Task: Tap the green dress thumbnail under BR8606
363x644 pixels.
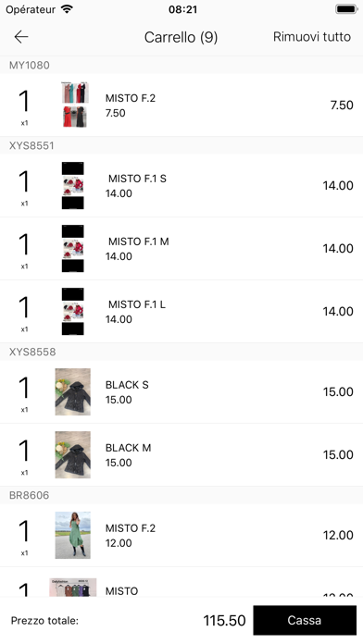Action: 73,535
